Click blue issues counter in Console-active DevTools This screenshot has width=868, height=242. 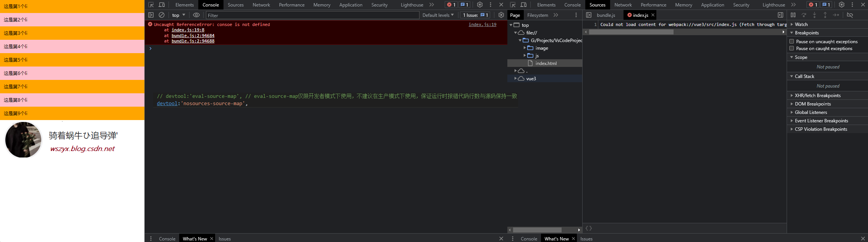[x=464, y=5]
